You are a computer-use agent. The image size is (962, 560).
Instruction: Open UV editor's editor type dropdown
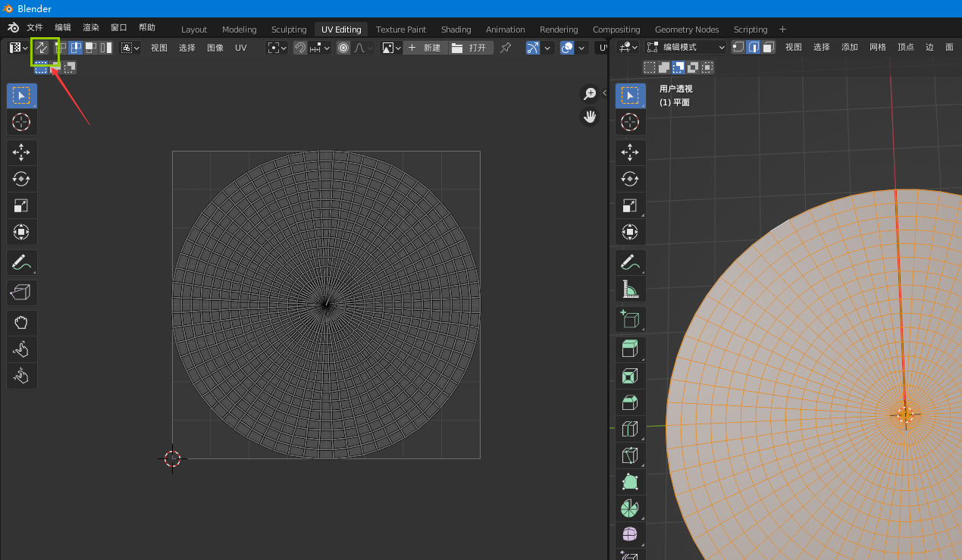(x=17, y=48)
